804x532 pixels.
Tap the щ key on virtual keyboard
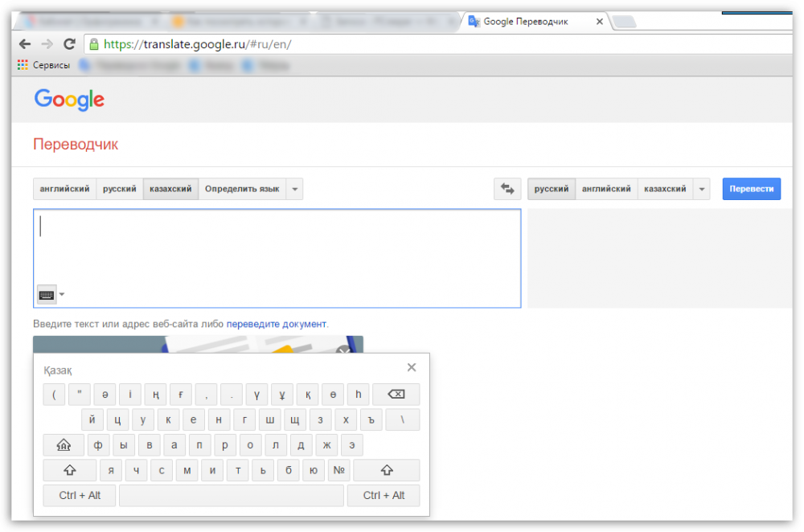[x=295, y=419]
